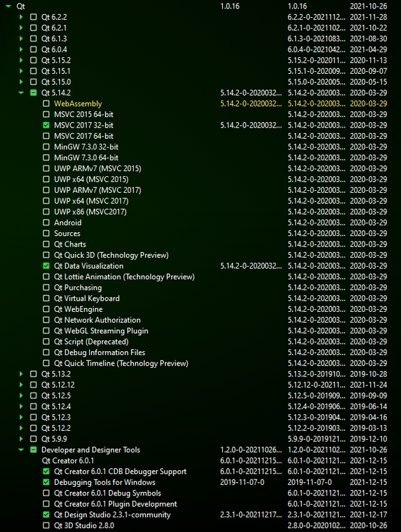Enable MinGW 7.3.0 64-bit checkbox

pyautogui.click(x=46, y=158)
